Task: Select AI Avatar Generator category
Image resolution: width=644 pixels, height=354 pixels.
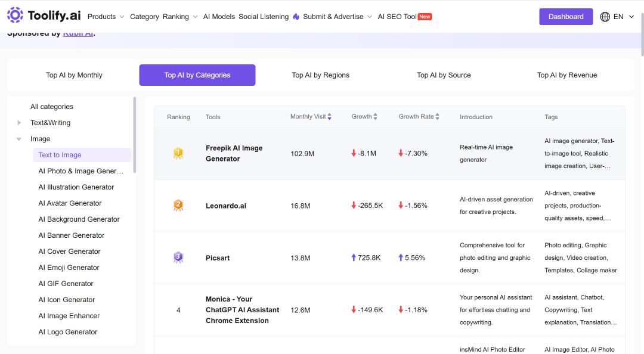Action: (x=70, y=203)
